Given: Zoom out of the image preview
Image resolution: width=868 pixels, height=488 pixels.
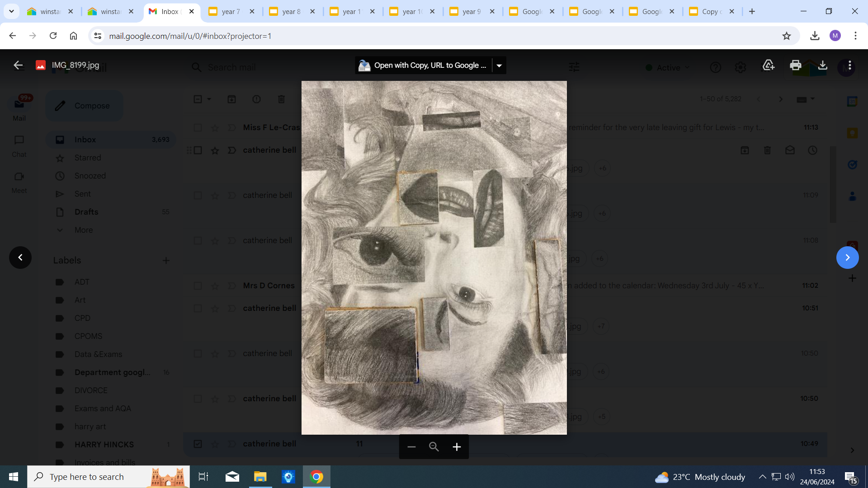Looking at the screenshot, I should 411,447.
